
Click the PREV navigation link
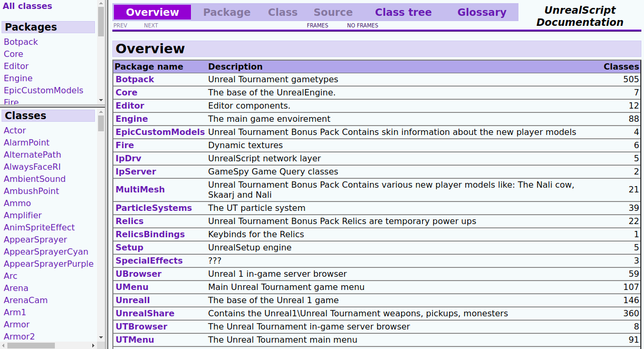(x=120, y=25)
